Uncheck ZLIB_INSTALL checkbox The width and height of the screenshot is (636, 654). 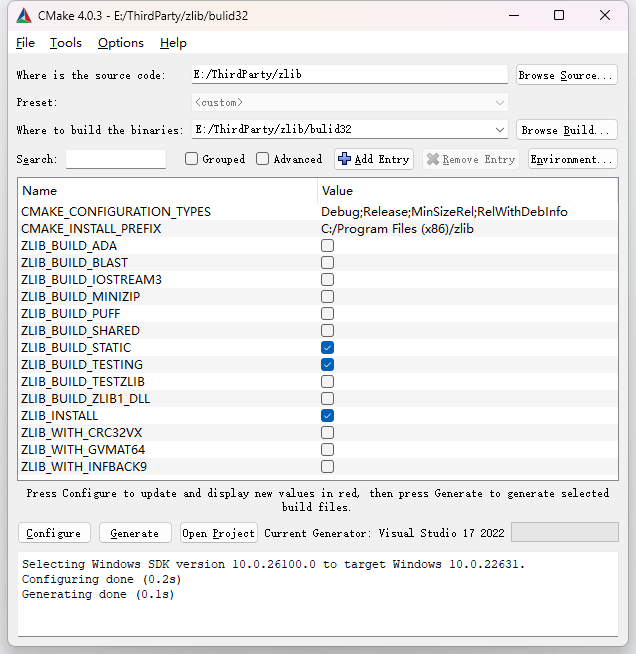click(x=327, y=416)
